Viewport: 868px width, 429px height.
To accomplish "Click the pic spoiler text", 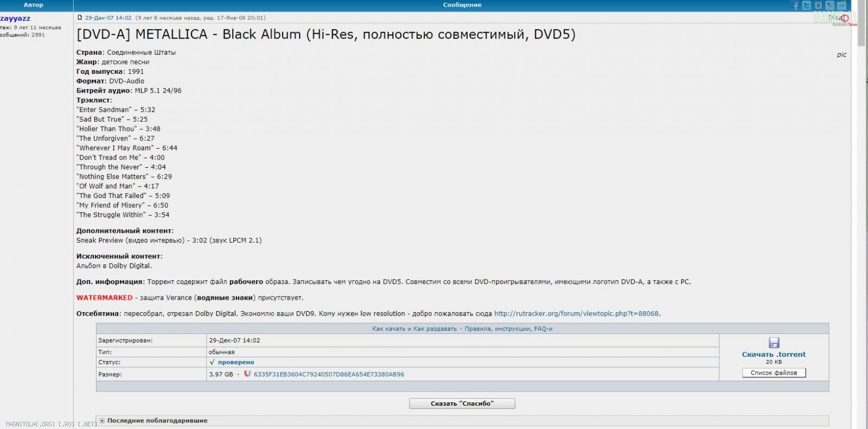I will (841, 55).
